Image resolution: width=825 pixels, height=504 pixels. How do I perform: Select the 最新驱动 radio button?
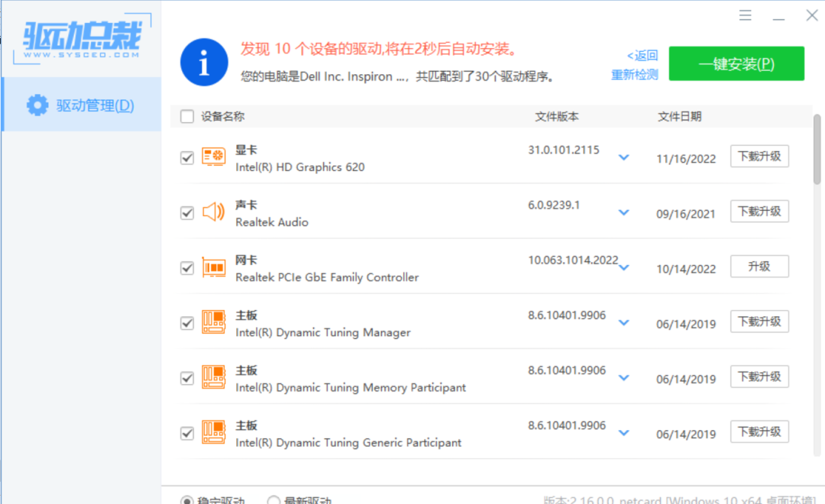[x=273, y=500]
